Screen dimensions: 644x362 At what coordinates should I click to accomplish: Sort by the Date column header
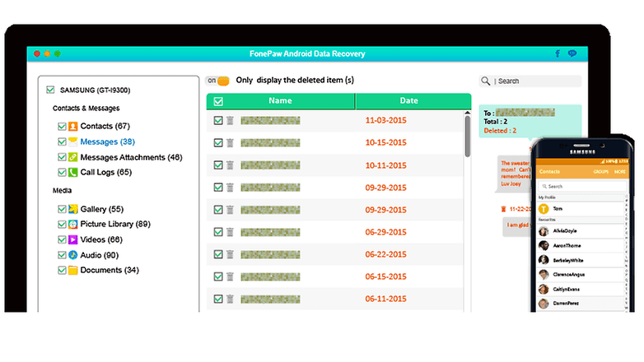[x=408, y=101]
